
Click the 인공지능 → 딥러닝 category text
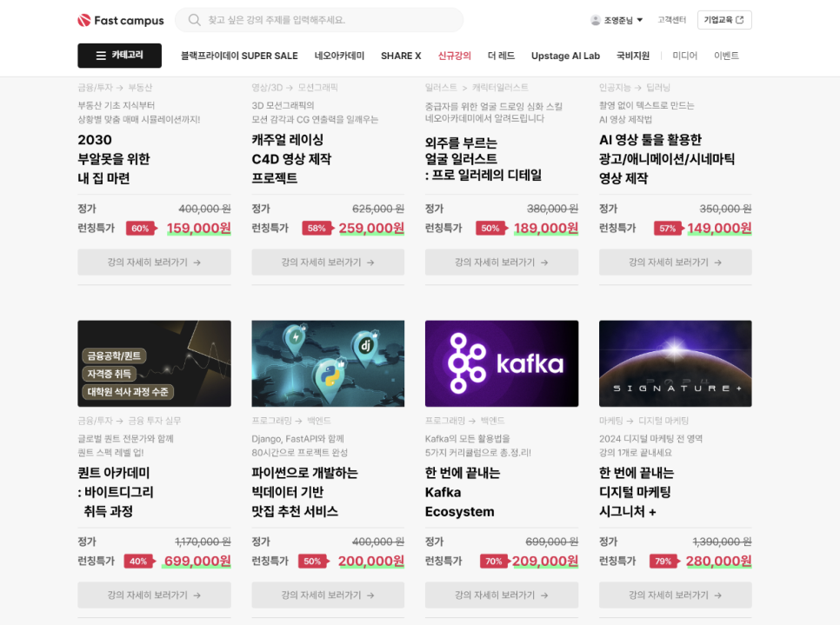(x=634, y=87)
